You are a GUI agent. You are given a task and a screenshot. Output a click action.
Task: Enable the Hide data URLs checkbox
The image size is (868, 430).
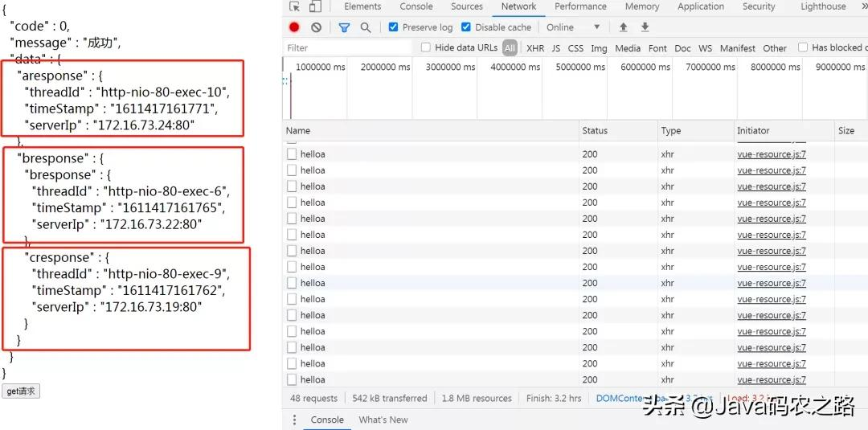tap(426, 47)
